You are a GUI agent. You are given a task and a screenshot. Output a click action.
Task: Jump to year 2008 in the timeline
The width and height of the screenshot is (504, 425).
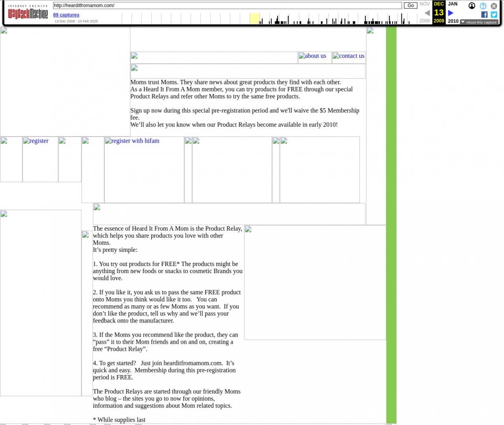pos(424,21)
